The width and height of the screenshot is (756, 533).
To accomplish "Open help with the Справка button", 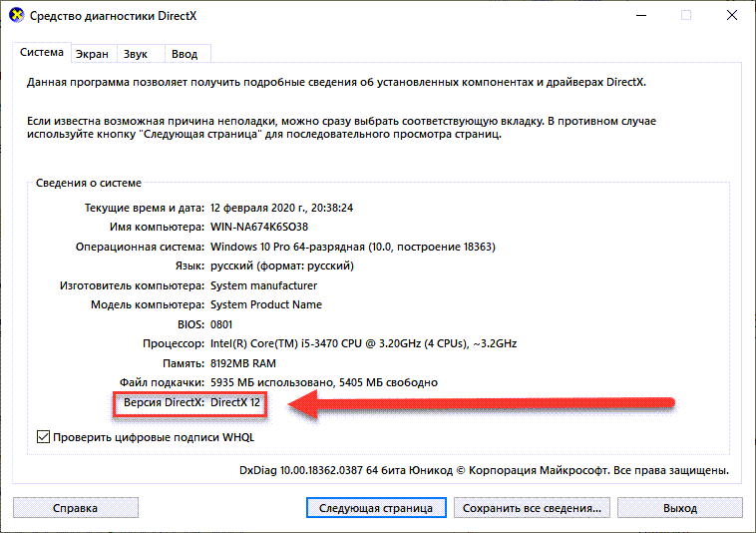I will (x=76, y=508).
